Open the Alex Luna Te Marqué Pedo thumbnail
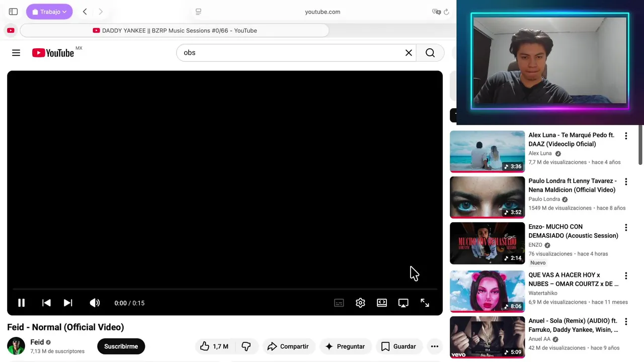Screen dimensions: 644x362 487,151
